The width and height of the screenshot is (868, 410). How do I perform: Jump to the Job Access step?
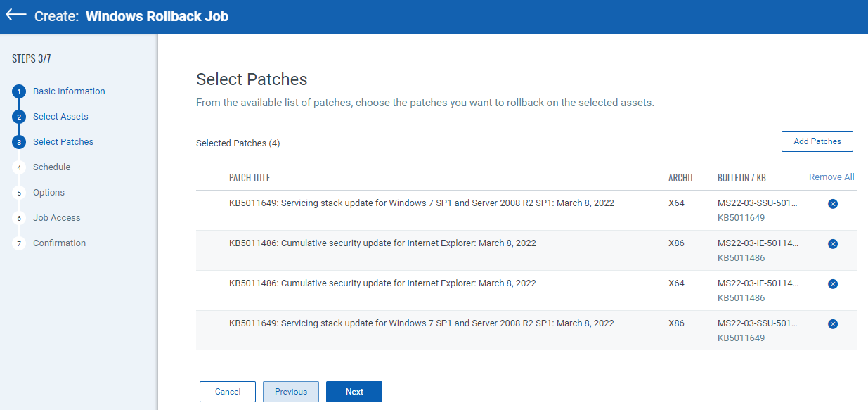pyautogui.click(x=56, y=218)
